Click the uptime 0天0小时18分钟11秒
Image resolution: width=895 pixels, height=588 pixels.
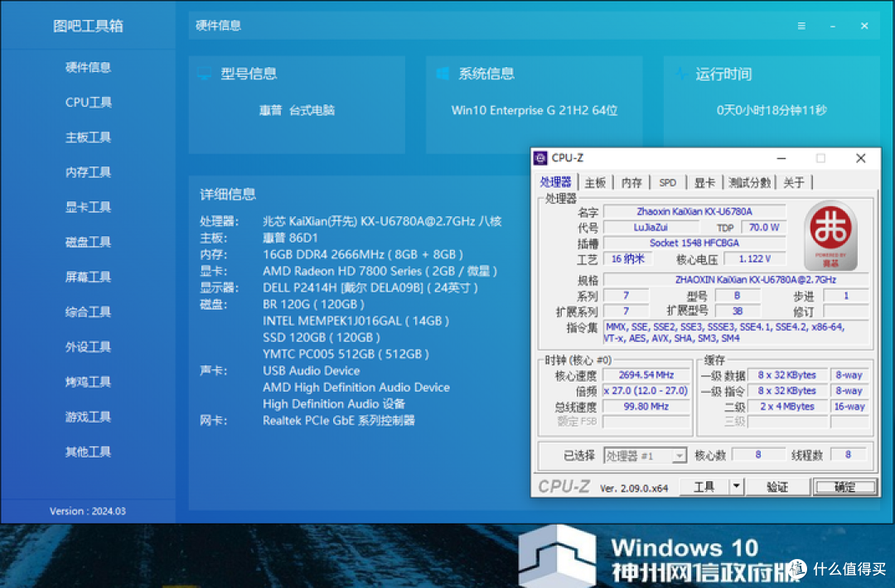[772, 110]
